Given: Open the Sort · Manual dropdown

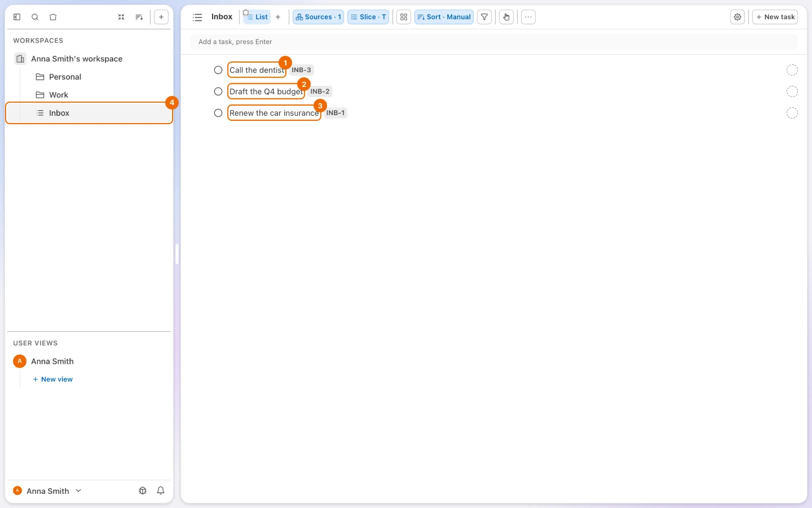Looking at the screenshot, I should coord(444,17).
